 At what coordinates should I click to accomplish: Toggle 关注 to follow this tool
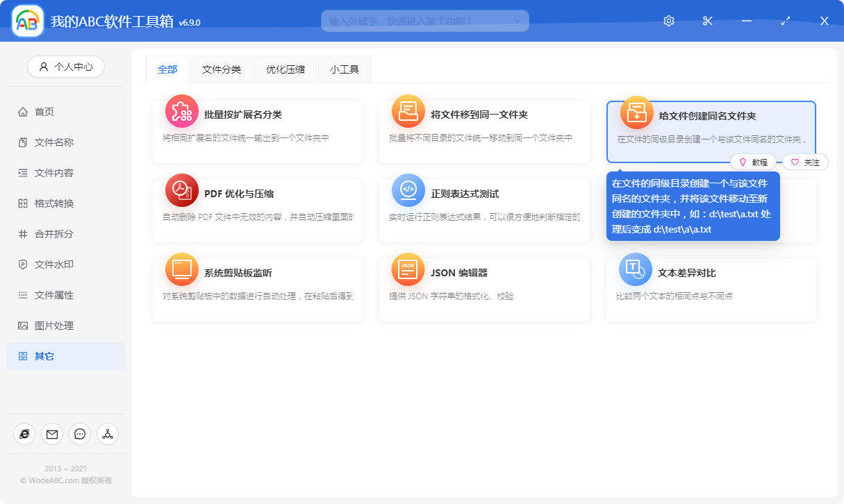(x=804, y=162)
